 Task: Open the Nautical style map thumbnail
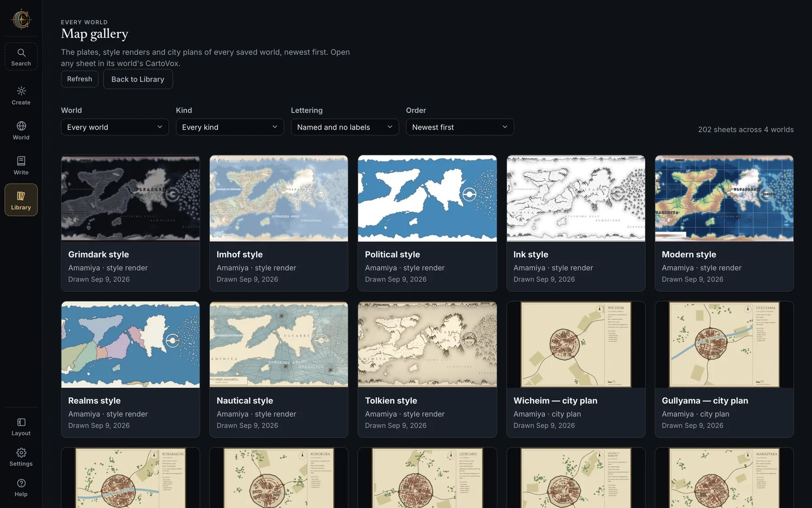click(279, 345)
